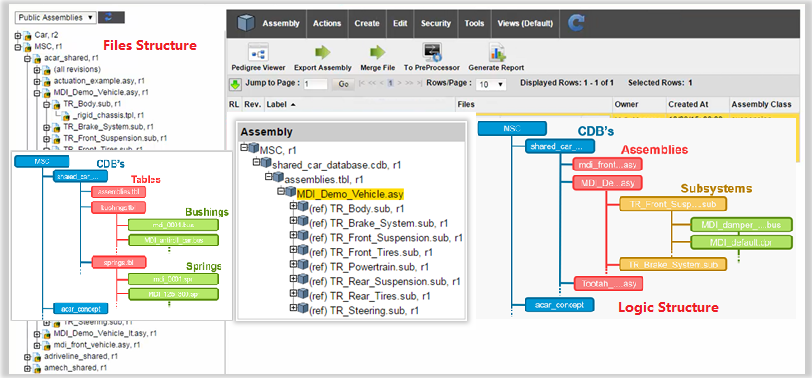Click the cube icon of (ref) TR_Rear_Tires.sub
The width and height of the screenshot is (812, 378).
(303, 295)
